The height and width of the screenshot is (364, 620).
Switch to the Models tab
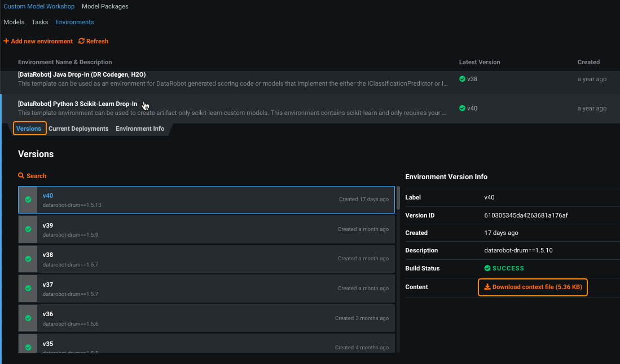(14, 22)
